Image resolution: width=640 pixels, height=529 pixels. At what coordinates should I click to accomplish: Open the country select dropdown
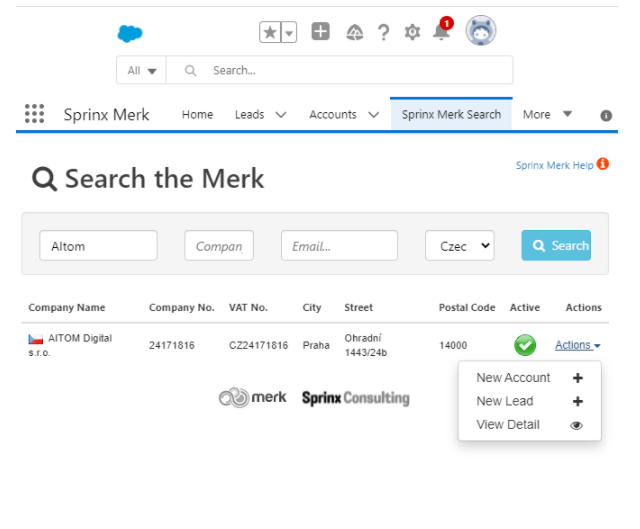pyautogui.click(x=459, y=246)
